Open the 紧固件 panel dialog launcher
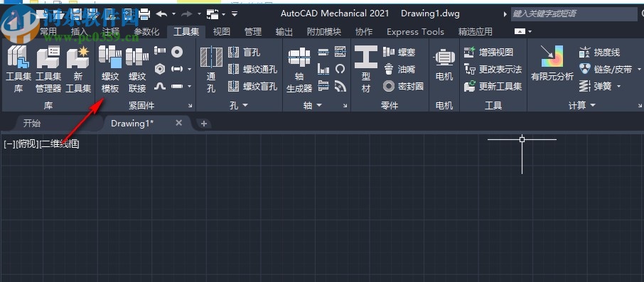The image size is (644, 282). pyautogui.click(x=190, y=106)
